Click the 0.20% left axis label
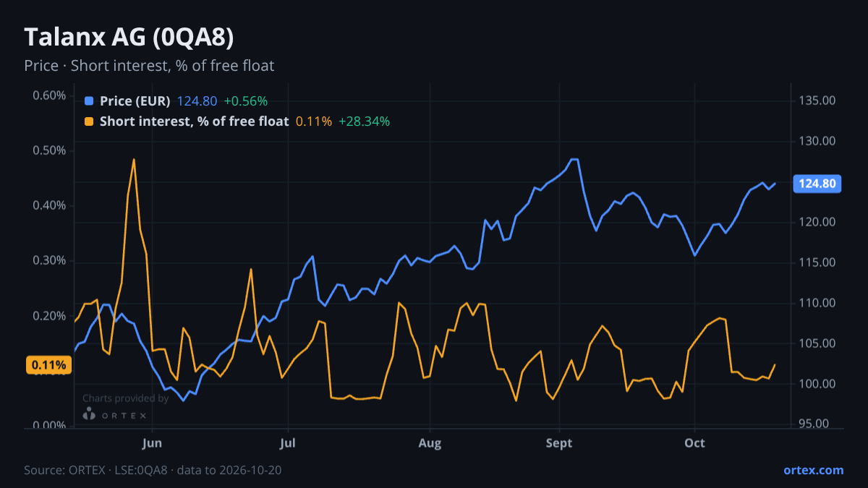This screenshot has height=488, width=868. (50, 316)
